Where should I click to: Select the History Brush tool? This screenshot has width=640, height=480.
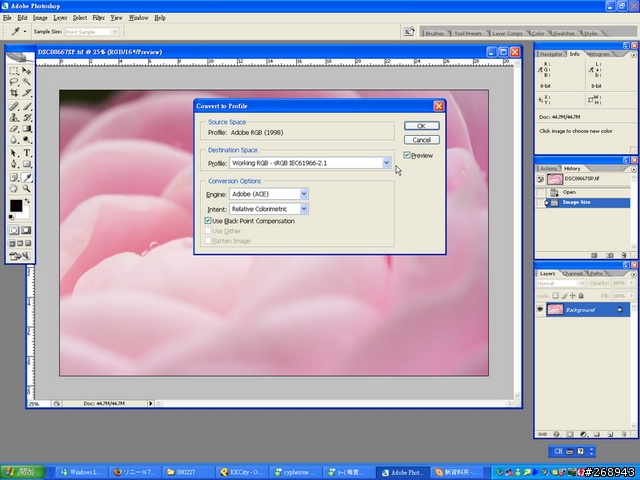point(27,118)
